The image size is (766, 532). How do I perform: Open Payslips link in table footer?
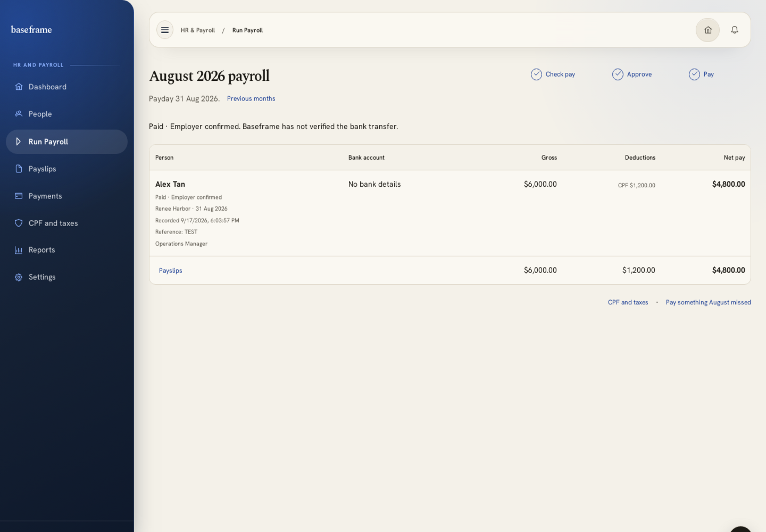coord(170,270)
